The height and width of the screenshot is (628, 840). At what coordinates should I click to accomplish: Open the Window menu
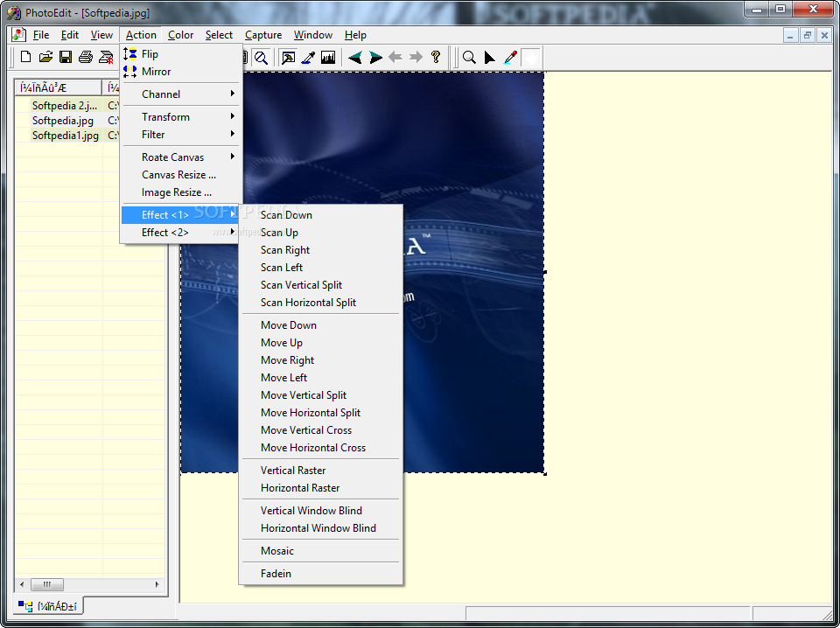coord(313,35)
